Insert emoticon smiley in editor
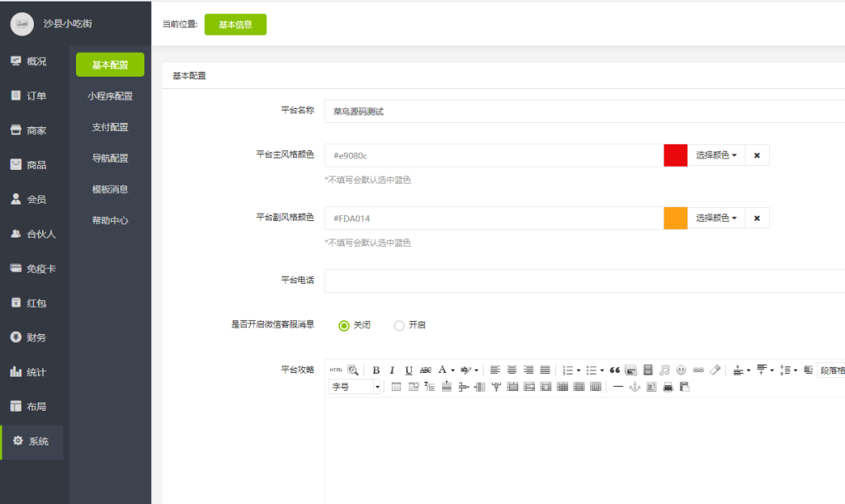The image size is (845, 504). coord(681,370)
